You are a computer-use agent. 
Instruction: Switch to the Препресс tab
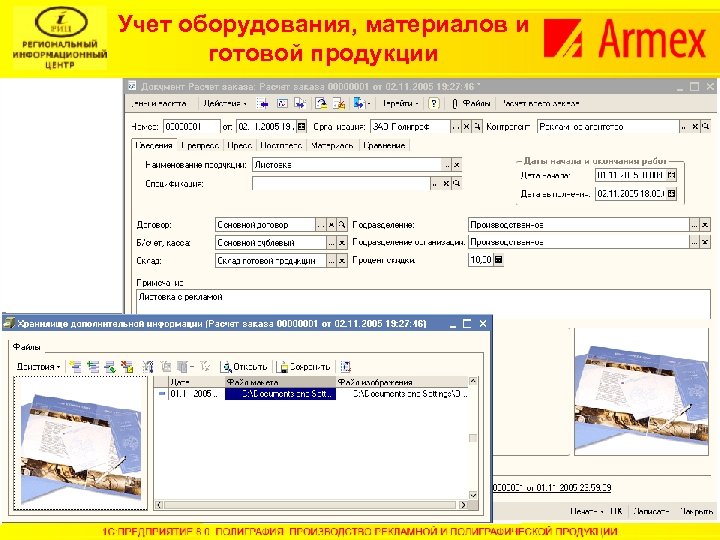[200, 146]
